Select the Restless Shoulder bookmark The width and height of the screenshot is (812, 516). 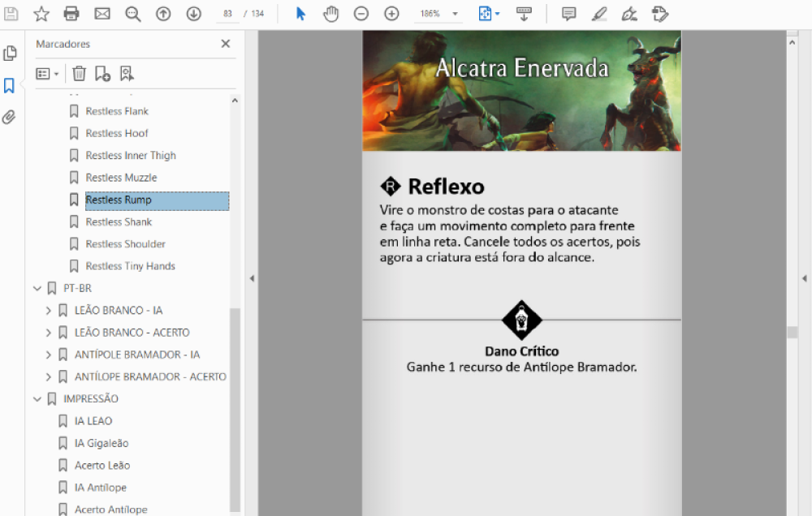coord(125,243)
